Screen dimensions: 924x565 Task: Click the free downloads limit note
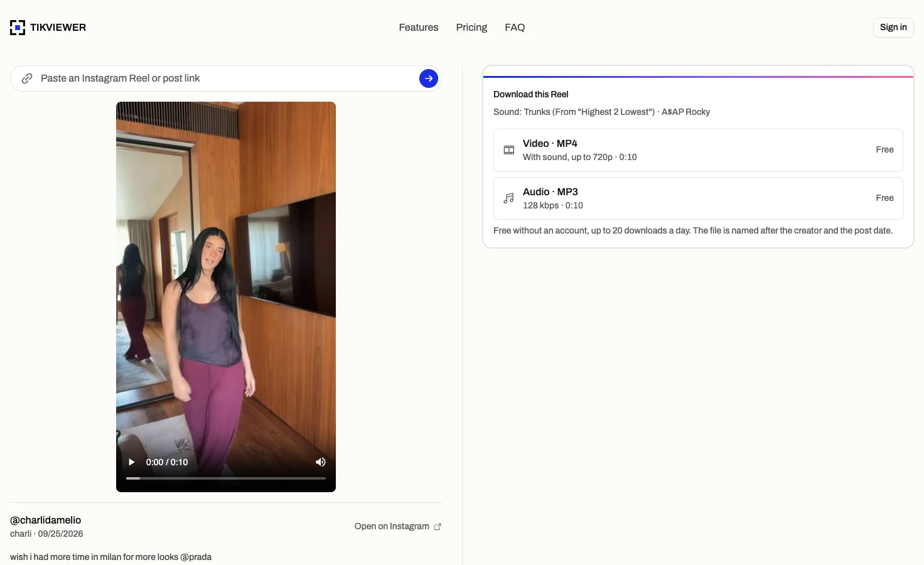click(693, 231)
